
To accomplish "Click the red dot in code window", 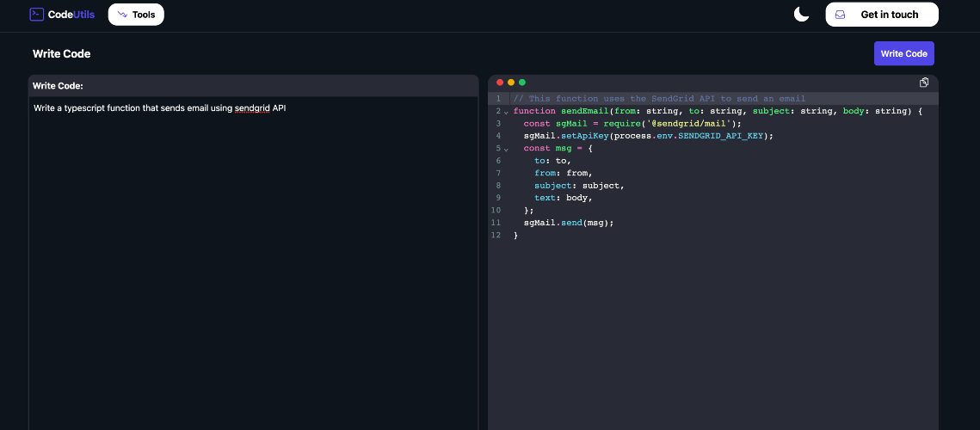I will pos(500,83).
